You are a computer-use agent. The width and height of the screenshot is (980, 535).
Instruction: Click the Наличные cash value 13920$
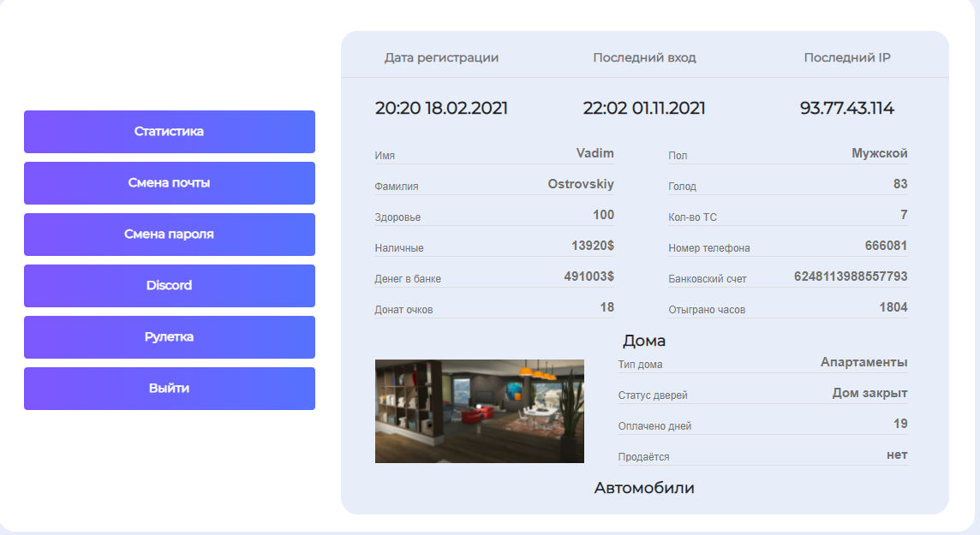coord(592,246)
